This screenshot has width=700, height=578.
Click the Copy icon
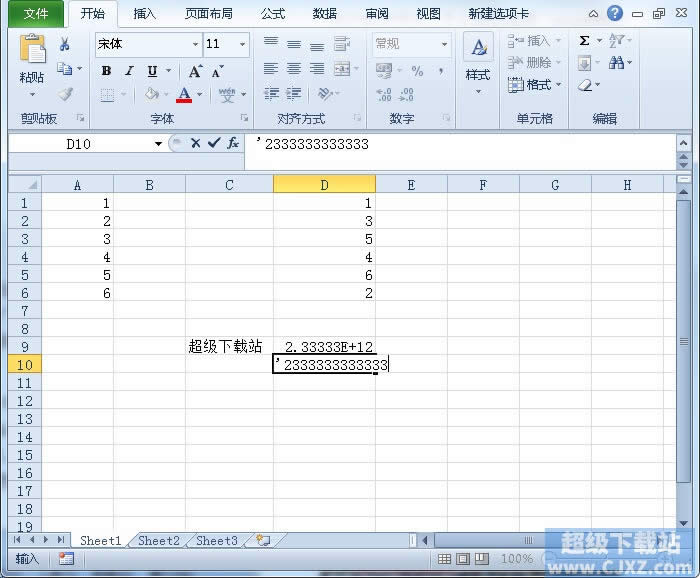(x=65, y=69)
